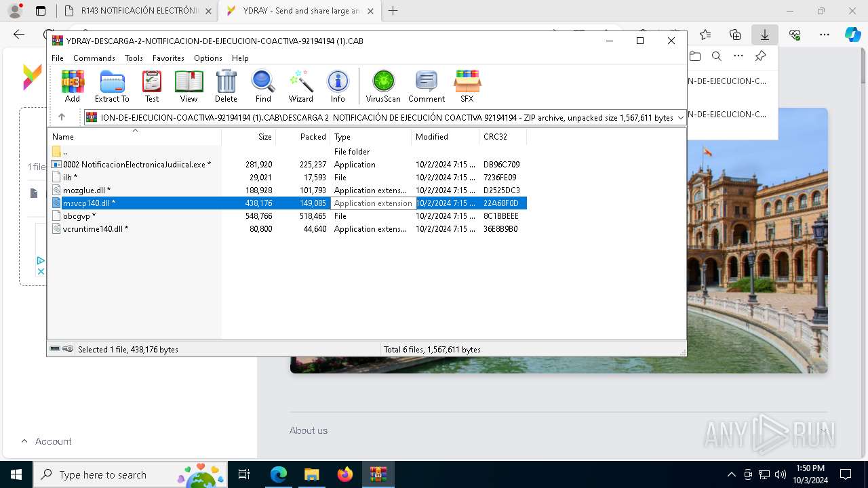Open File Explorer from taskbar
This screenshot has width=868, height=488.
pyautogui.click(x=311, y=474)
